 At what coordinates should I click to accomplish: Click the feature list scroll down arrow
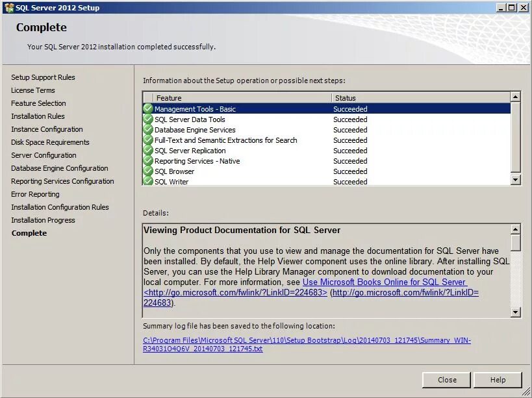[515, 180]
